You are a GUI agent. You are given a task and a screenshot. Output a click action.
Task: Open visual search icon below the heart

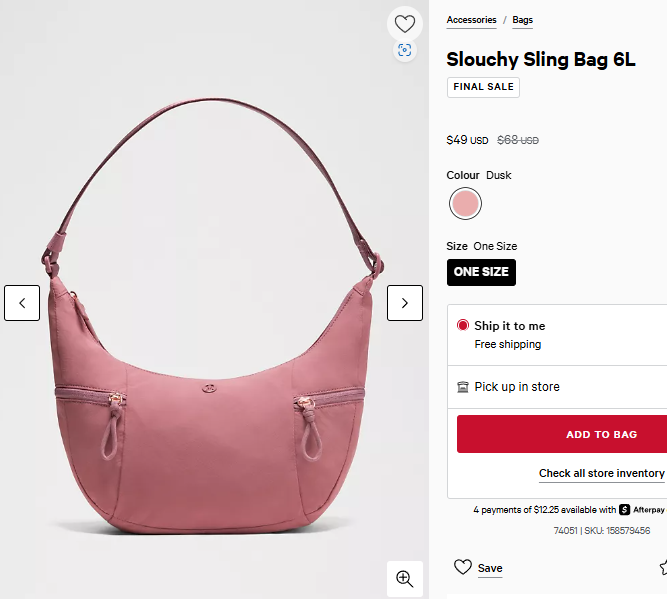tap(404, 51)
